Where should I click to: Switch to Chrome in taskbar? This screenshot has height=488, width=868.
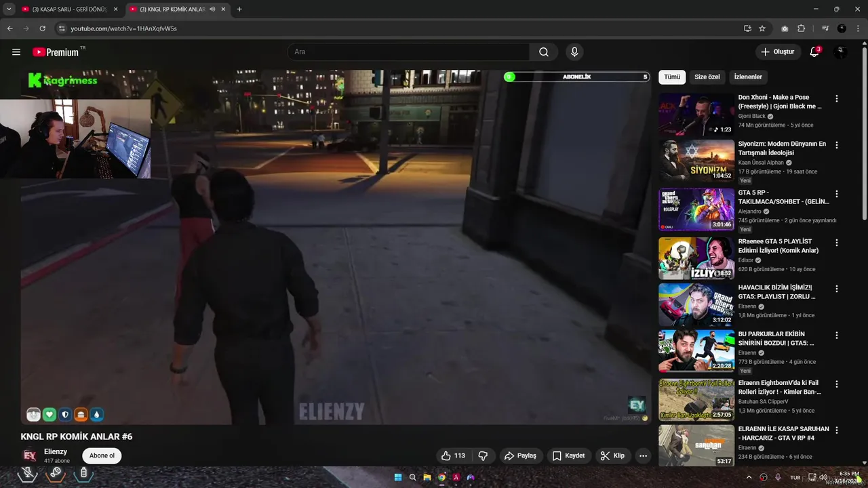click(x=441, y=477)
